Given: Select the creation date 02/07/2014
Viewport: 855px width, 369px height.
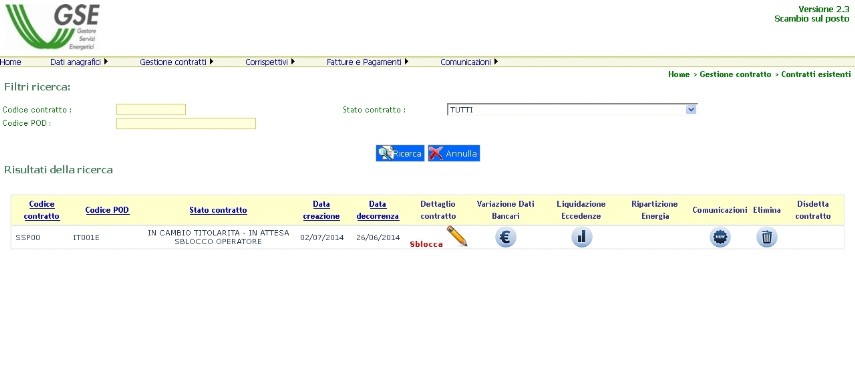Looking at the screenshot, I should coord(322,238).
